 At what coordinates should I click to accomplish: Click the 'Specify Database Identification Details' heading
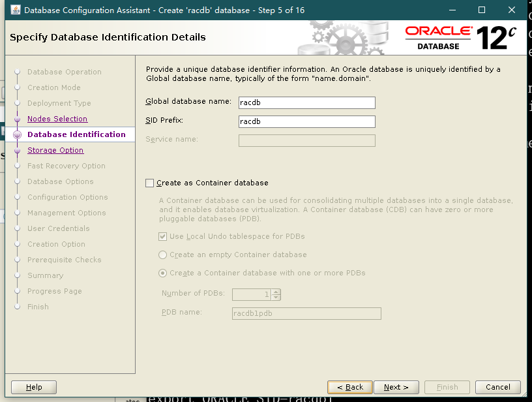108,37
